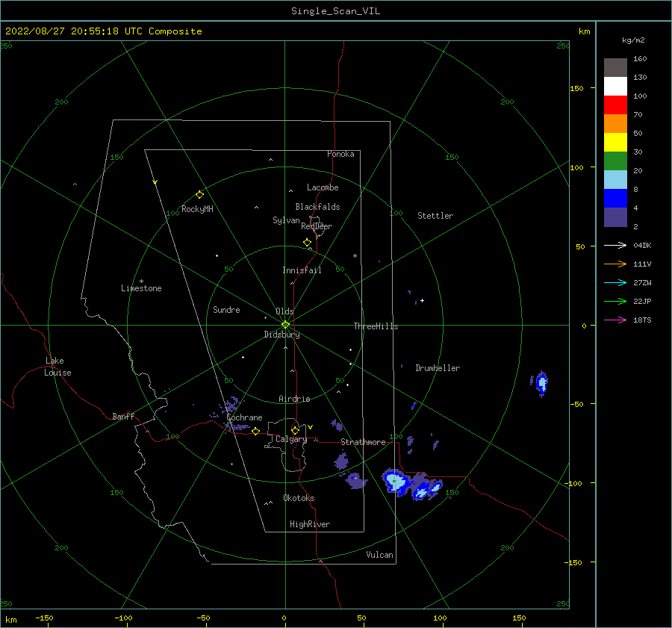Click the green 22JP arrow in legend
The height and width of the screenshot is (628, 672).
[x=615, y=302]
